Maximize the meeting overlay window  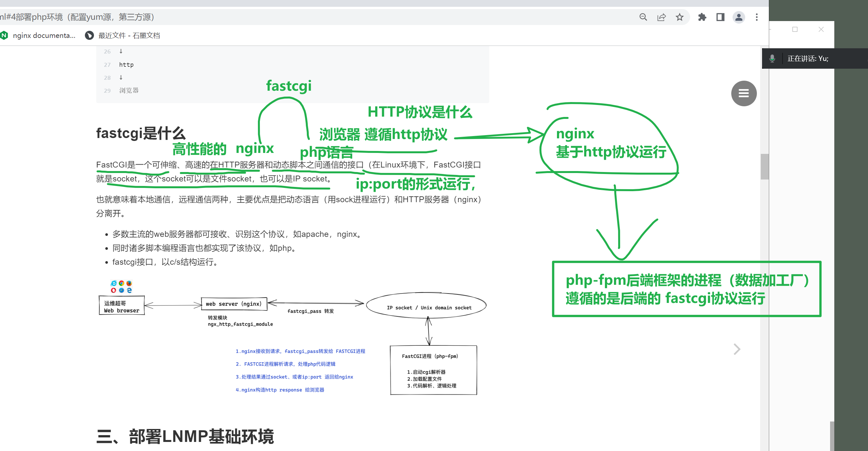pyautogui.click(x=795, y=29)
